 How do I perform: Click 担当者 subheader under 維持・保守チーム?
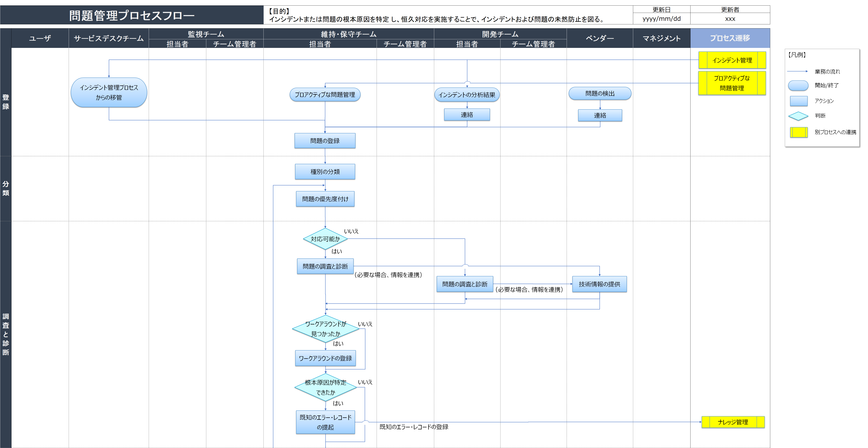click(x=320, y=44)
